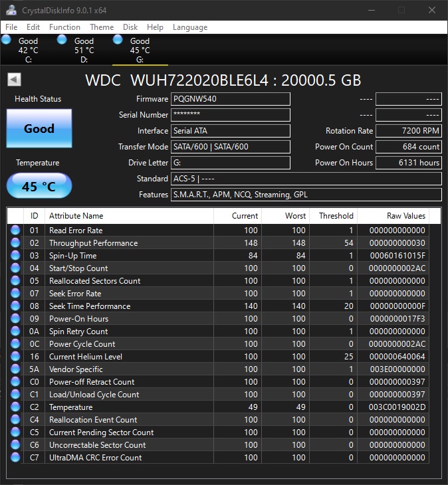Click the Good health status button
This screenshot has height=485, width=448.
click(39, 128)
